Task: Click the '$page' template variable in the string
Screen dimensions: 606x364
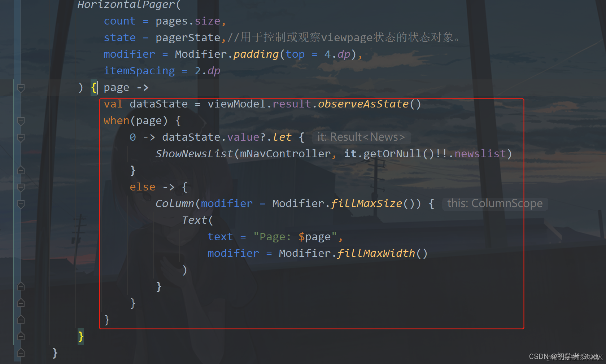Action: coord(314,237)
